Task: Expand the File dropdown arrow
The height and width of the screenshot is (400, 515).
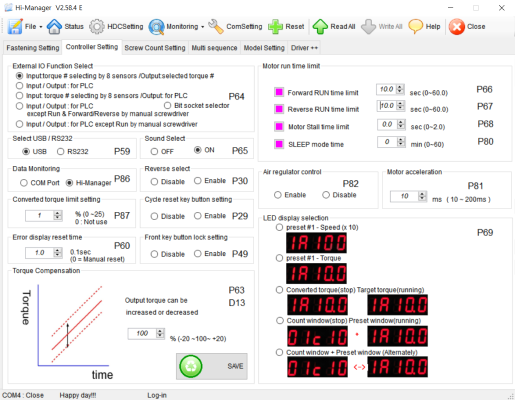Action: coord(41,27)
